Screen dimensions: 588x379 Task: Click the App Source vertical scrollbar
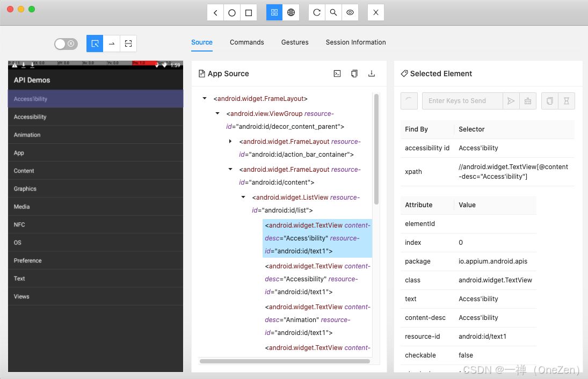pos(376,149)
